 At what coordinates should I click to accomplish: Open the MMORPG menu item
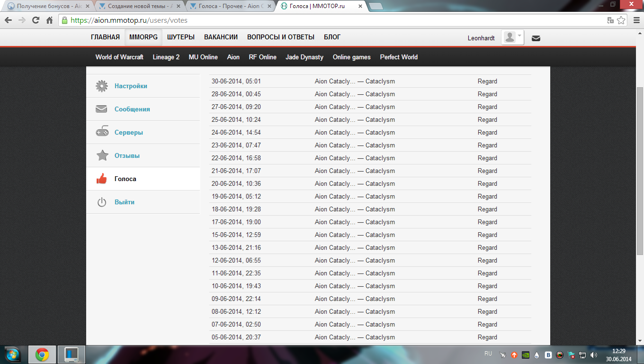143,37
